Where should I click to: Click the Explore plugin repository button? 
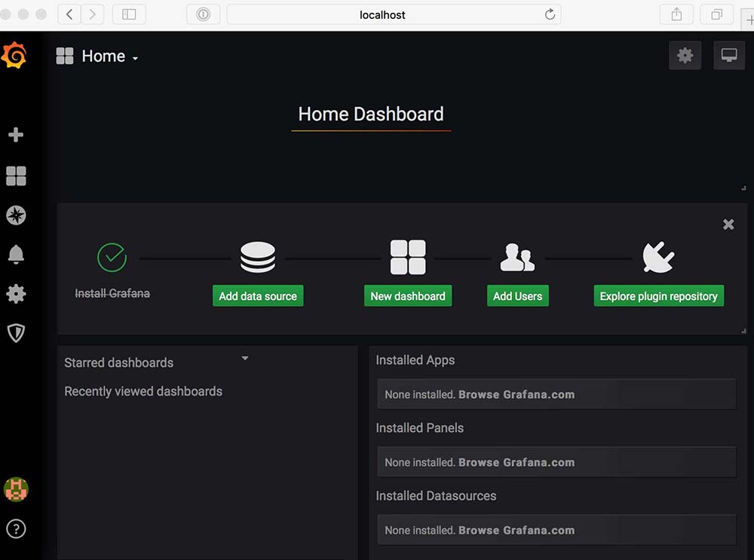658,296
